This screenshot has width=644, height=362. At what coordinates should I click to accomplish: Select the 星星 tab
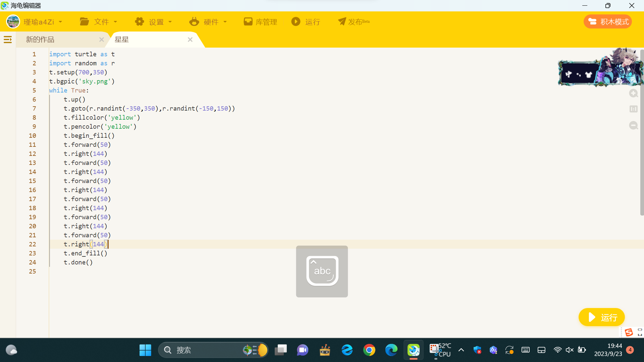pos(122,40)
